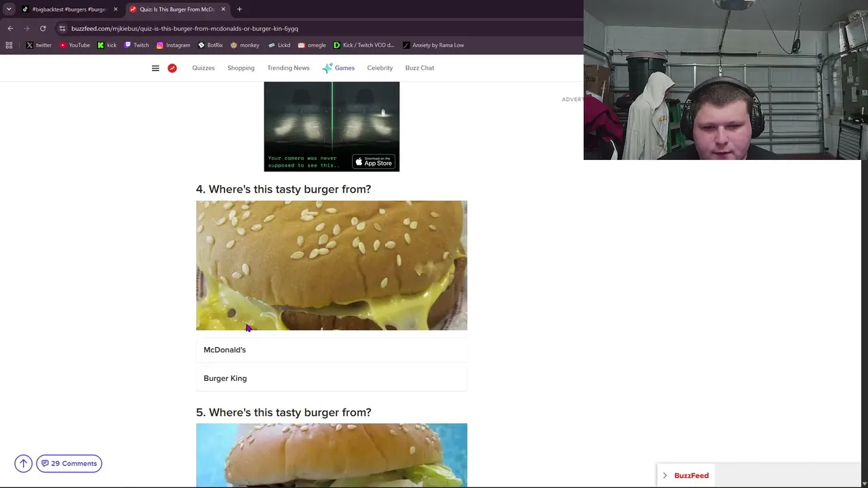Open the apps grid in bookmarks bar
868x488 pixels.
[x=9, y=45]
